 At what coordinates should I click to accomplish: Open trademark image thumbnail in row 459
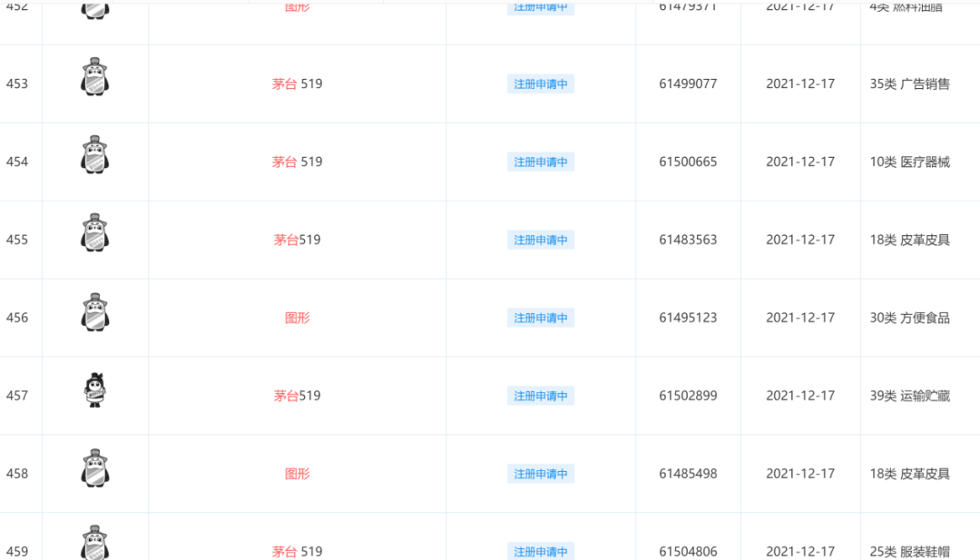point(95,542)
